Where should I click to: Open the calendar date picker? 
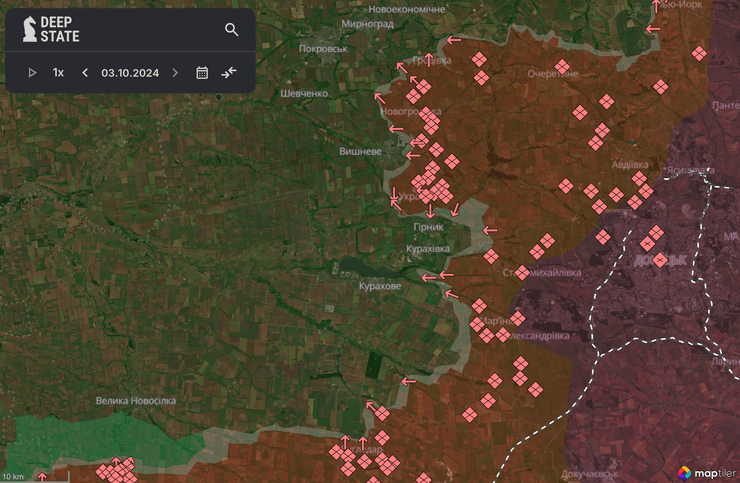click(202, 73)
